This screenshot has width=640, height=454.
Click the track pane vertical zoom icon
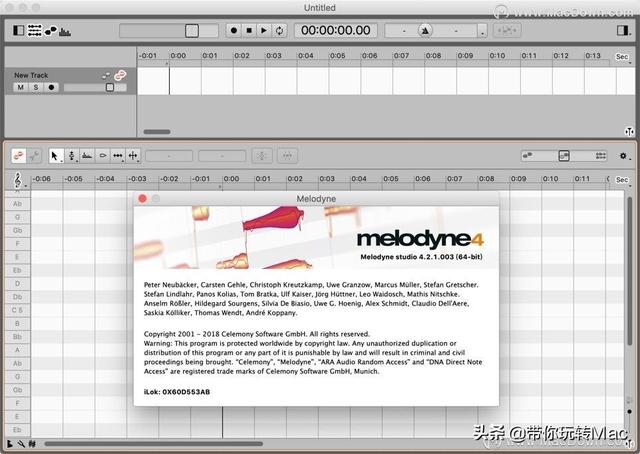629,131
